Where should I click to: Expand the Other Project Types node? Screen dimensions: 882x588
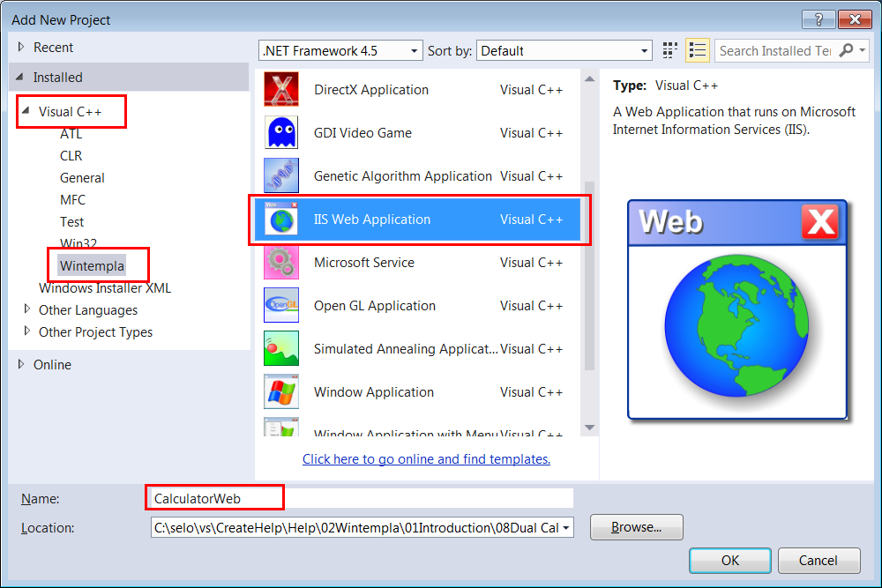tap(26, 331)
